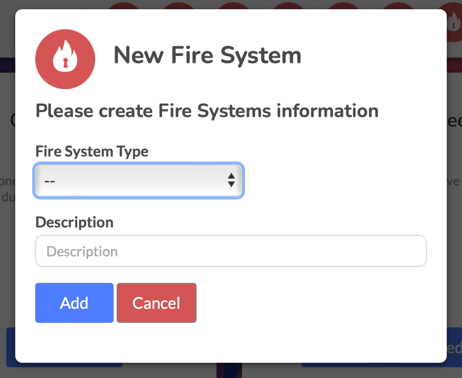
Task: Click the up-down arrows on type selector
Action: click(231, 180)
